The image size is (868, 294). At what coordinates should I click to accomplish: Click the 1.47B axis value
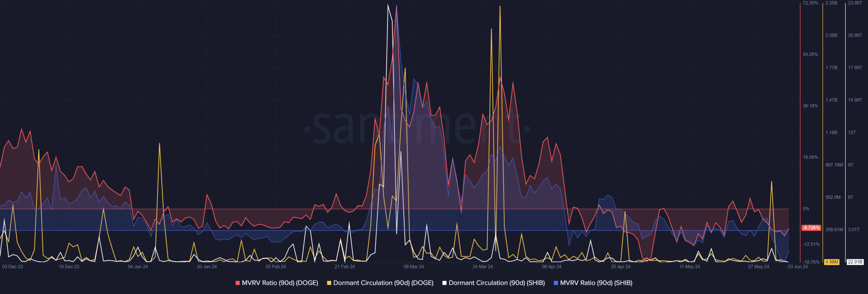click(x=831, y=100)
